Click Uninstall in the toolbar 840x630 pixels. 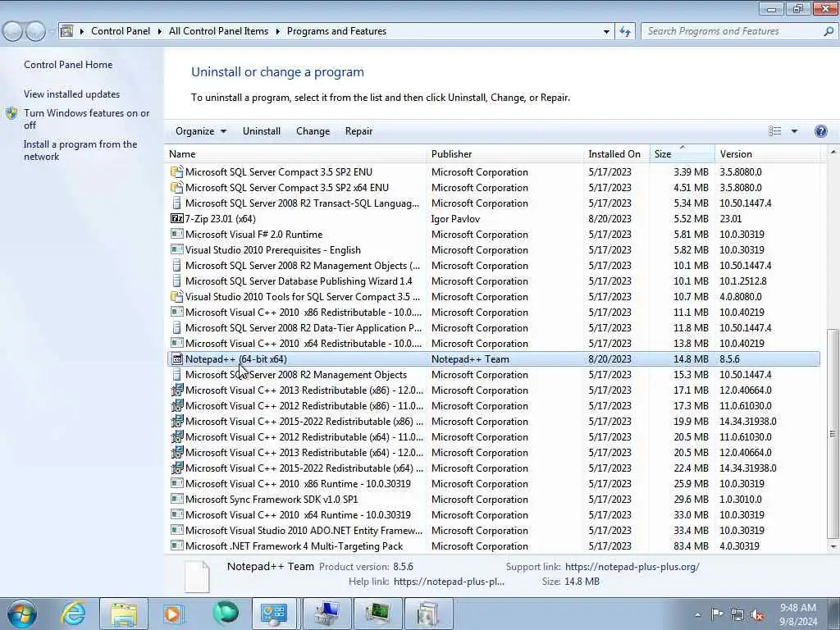click(262, 131)
